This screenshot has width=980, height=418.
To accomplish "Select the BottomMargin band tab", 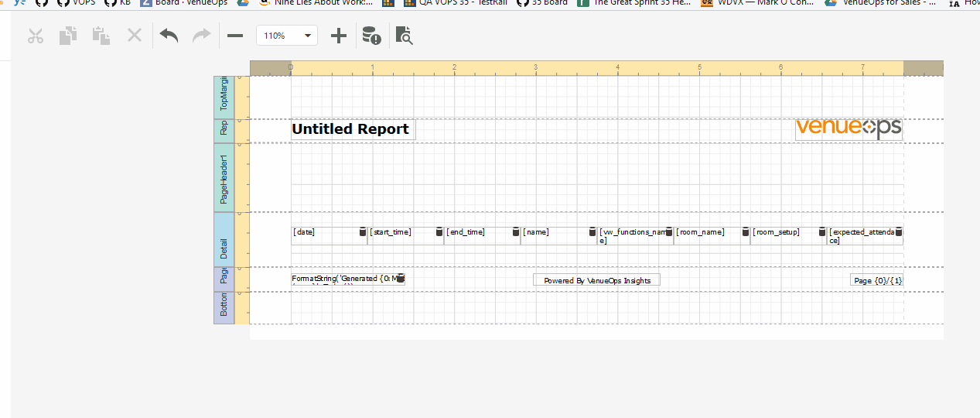I will tap(224, 307).
